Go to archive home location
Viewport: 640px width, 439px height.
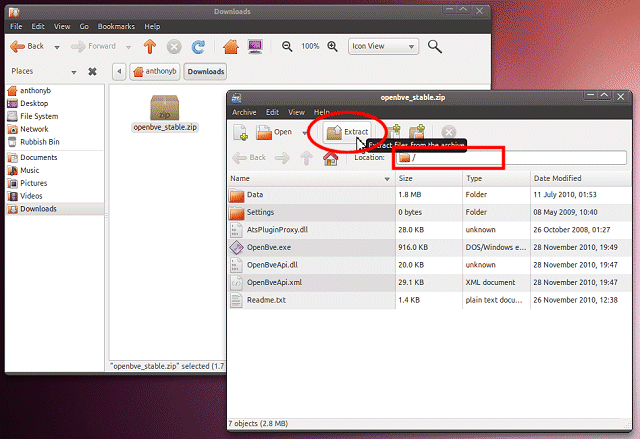pyautogui.click(x=331, y=158)
